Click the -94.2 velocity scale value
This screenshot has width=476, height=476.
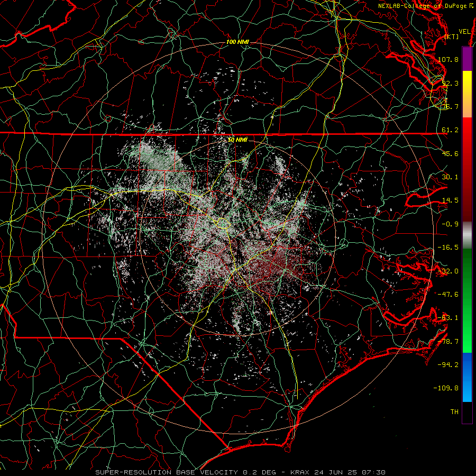tap(448, 364)
